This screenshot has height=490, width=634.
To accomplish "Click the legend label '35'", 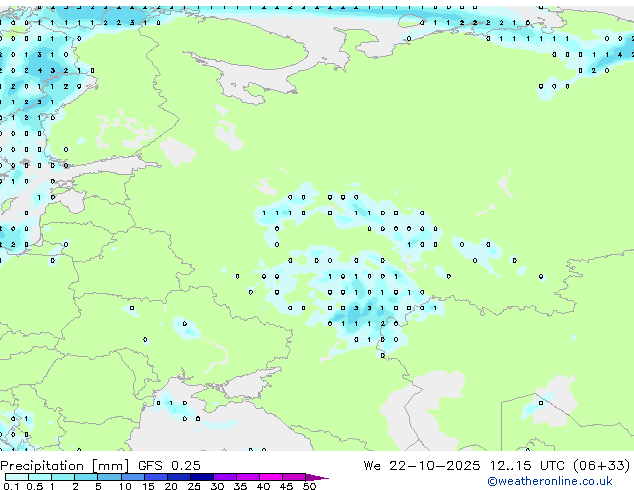I will pos(240,486).
